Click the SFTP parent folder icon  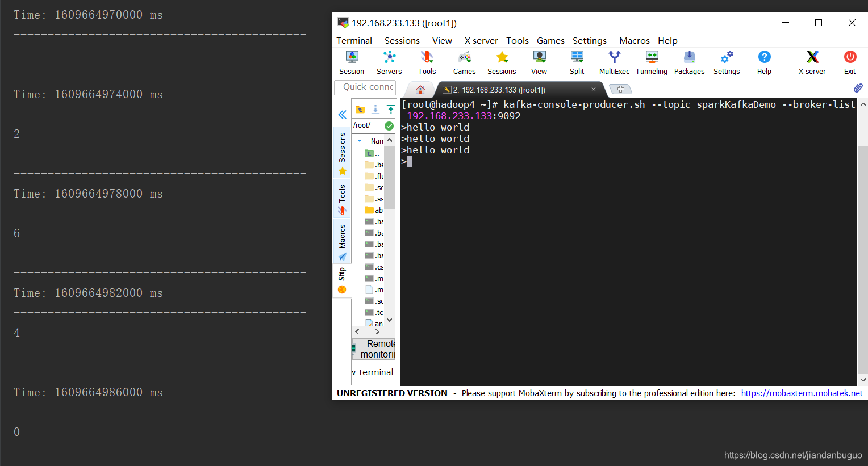tap(360, 110)
